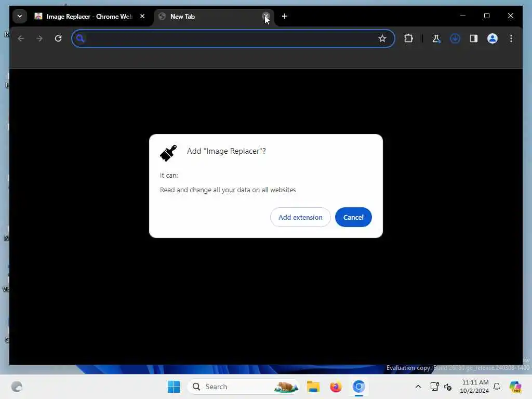The height and width of the screenshot is (399, 532).
Task: Click the search icon in address bar
Action: (x=80, y=38)
